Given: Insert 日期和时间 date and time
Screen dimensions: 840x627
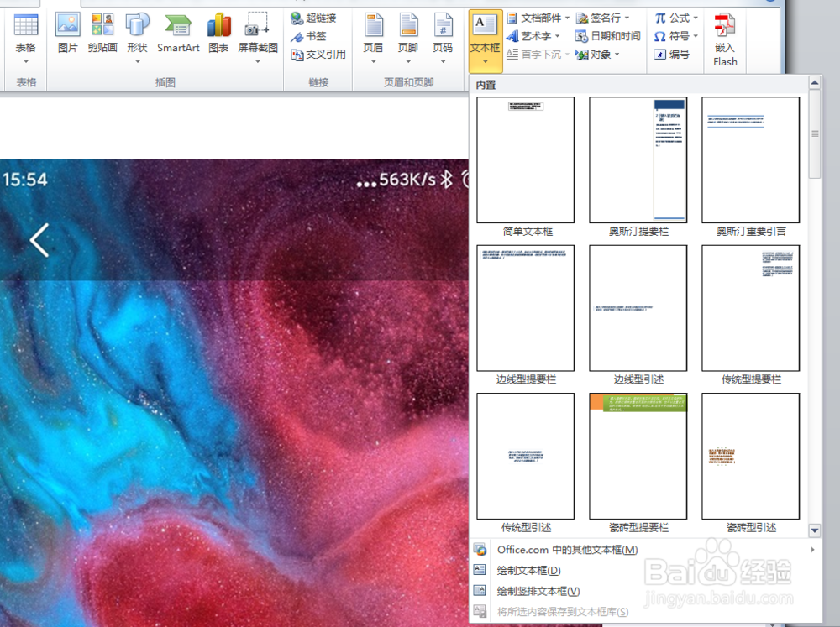Looking at the screenshot, I should click(x=608, y=36).
